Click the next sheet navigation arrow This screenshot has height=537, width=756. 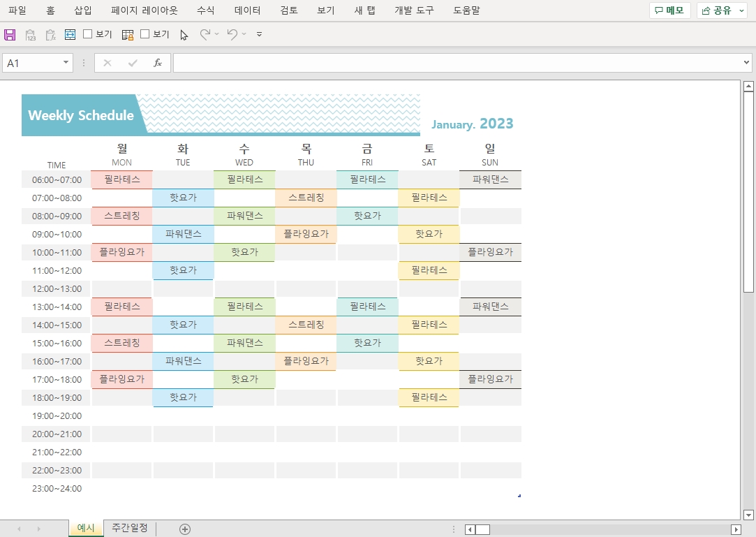pos(39,529)
